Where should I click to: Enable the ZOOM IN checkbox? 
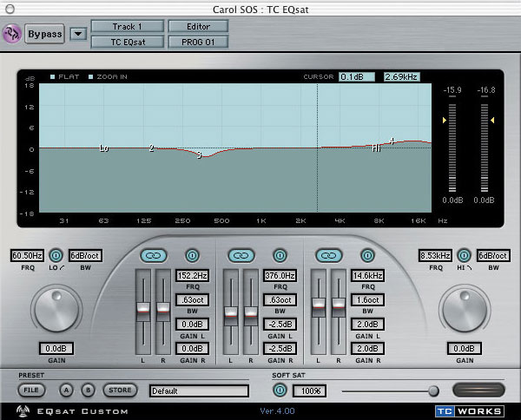tap(90, 76)
